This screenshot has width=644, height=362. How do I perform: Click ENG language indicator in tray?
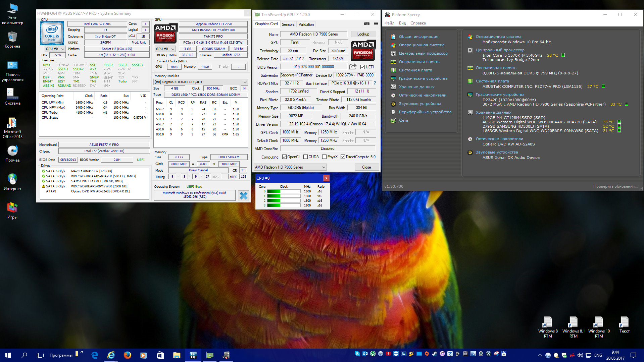click(598, 355)
